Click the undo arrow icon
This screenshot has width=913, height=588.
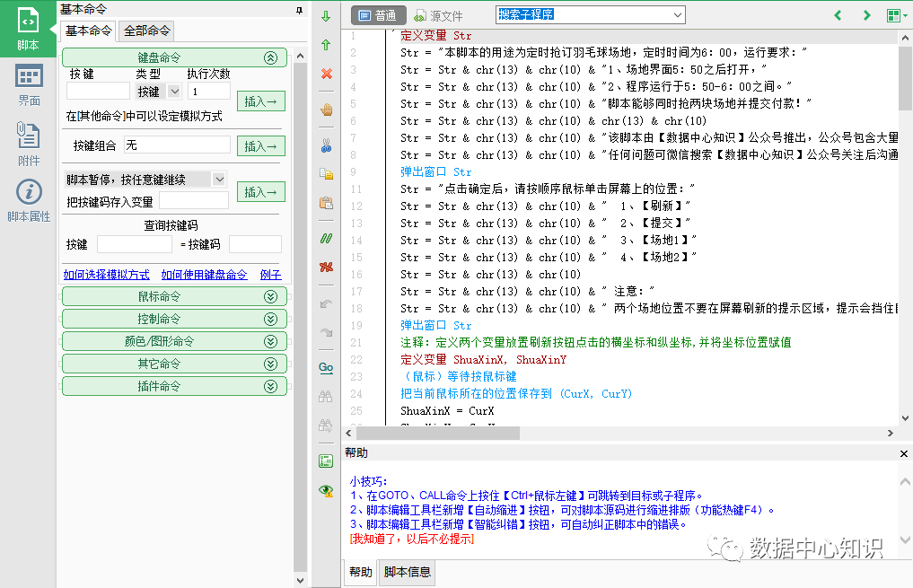(326, 303)
